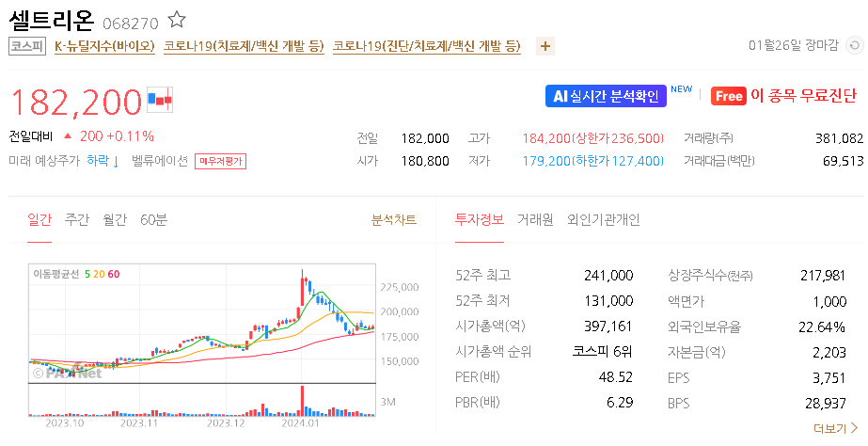
Task: Click the PBR value 6.29
Action: (x=620, y=402)
